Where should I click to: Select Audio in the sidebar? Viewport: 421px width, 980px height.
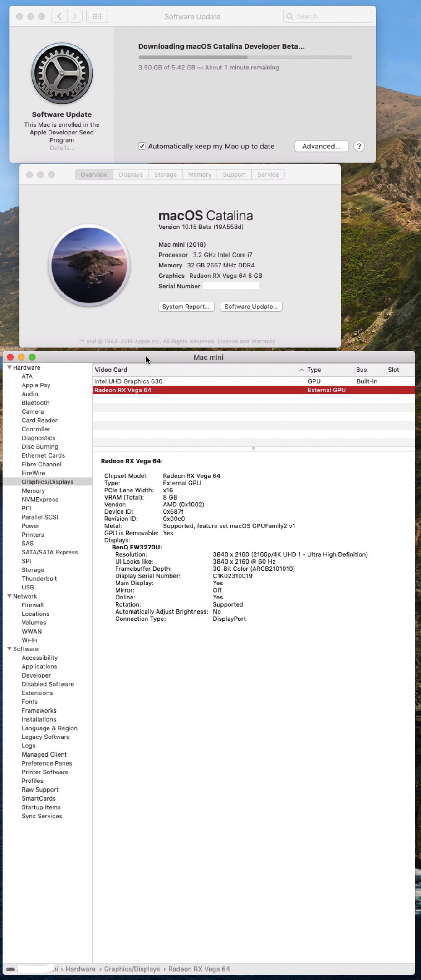[x=30, y=394]
